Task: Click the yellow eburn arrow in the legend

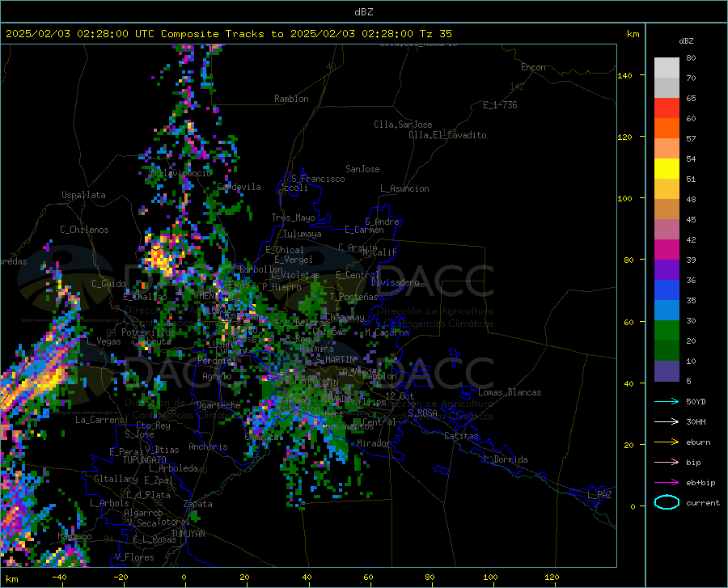Action: (667, 442)
